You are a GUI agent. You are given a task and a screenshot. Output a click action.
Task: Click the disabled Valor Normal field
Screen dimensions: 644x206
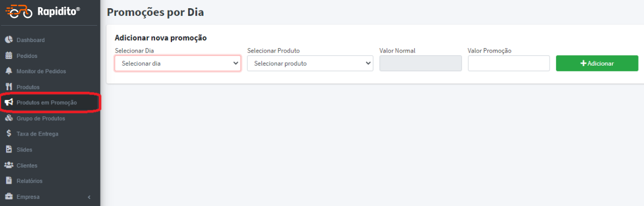click(x=421, y=63)
